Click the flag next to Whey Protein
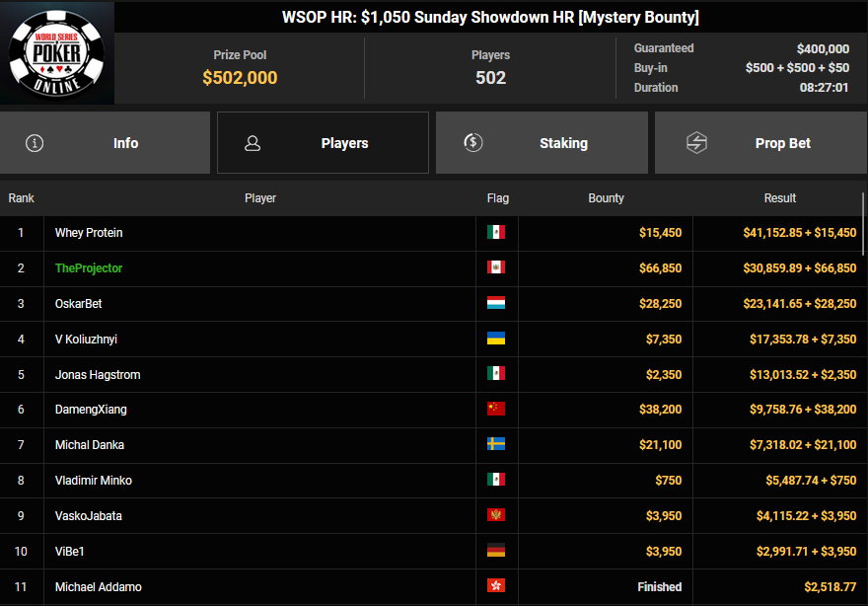Image resolution: width=868 pixels, height=606 pixels. point(496,233)
